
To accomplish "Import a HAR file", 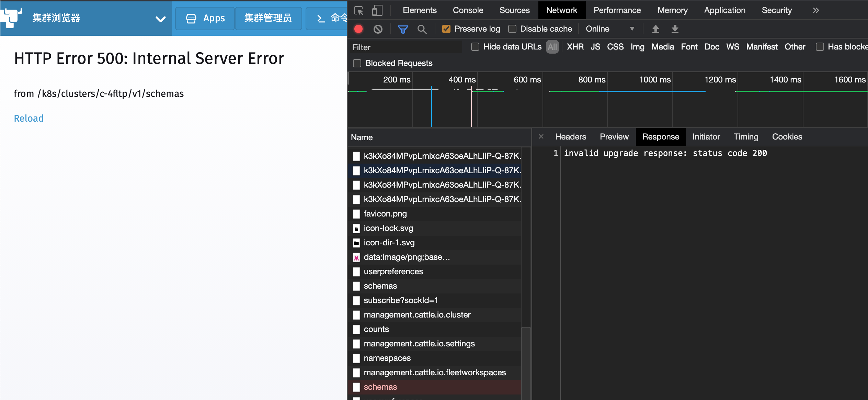I will pos(656,29).
